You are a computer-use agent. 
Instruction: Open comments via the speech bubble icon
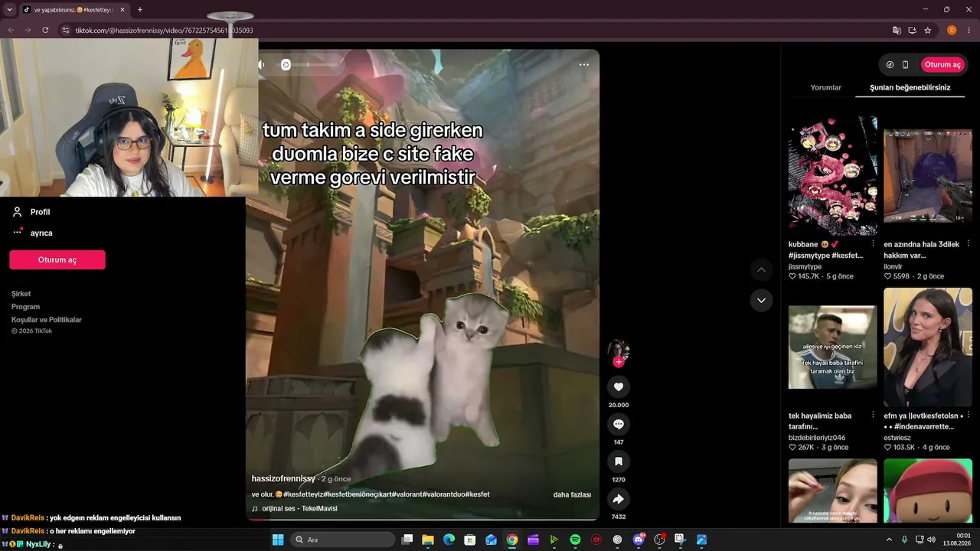click(x=619, y=424)
